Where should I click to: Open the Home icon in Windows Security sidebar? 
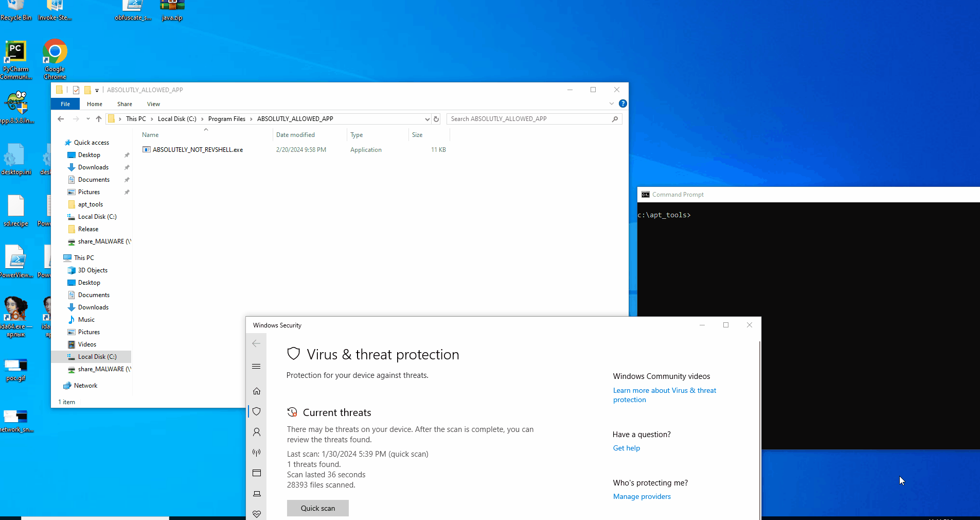tap(257, 391)
